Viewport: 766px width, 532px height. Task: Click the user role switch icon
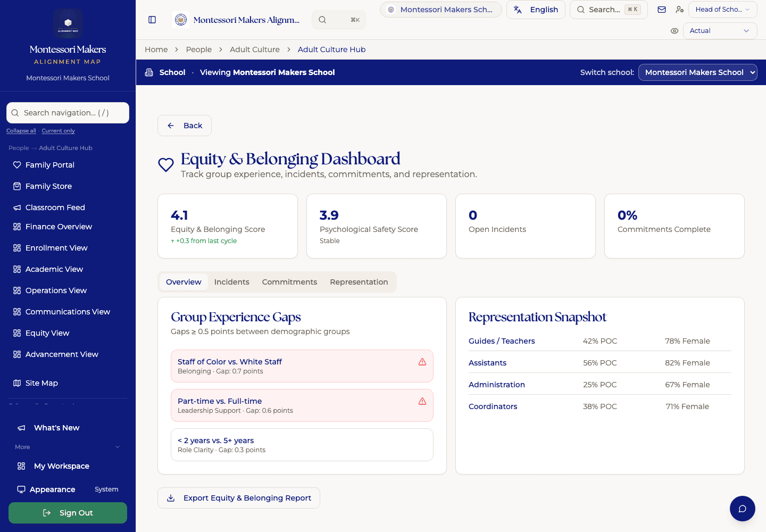pos(679,10)
